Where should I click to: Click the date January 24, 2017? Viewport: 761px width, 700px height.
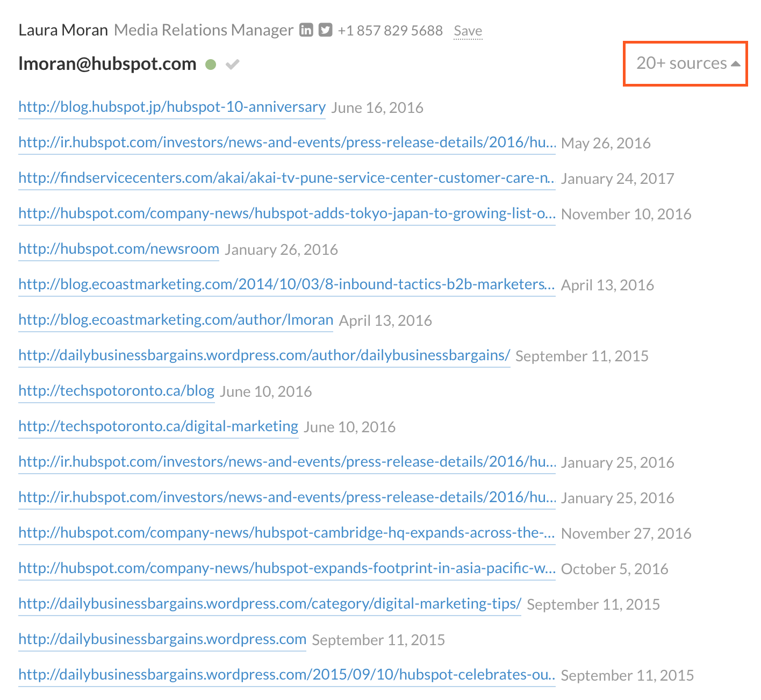click(x=618, y=179)
